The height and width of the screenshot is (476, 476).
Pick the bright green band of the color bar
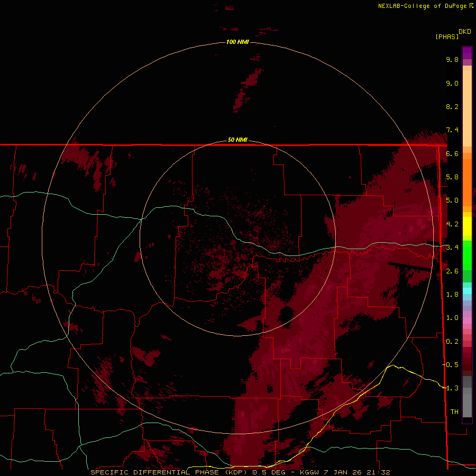click(x=467, y=257)
